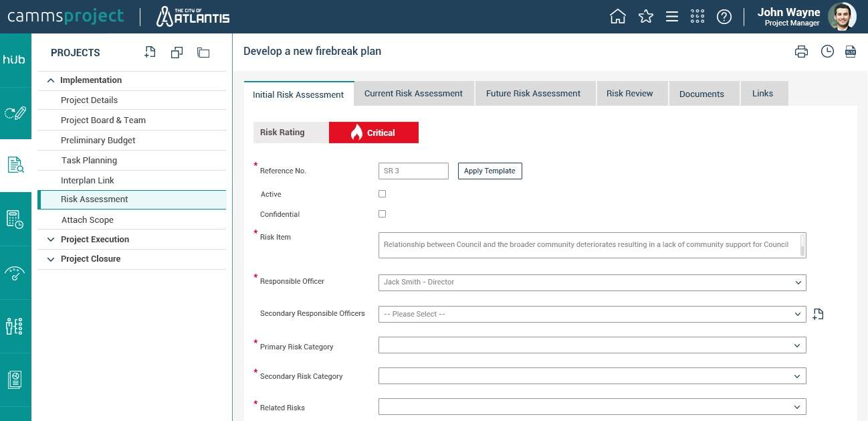Image resolution: width=868 pixels, height=421 pixels.
Task: Click the PROJECTS panel heading
Action: 76,53
